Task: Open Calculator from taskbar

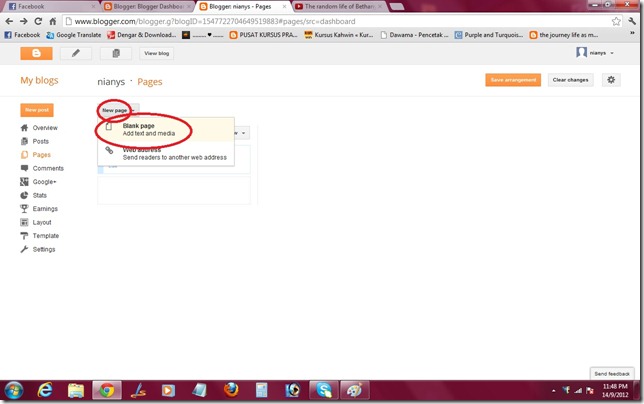Action: 262,390
